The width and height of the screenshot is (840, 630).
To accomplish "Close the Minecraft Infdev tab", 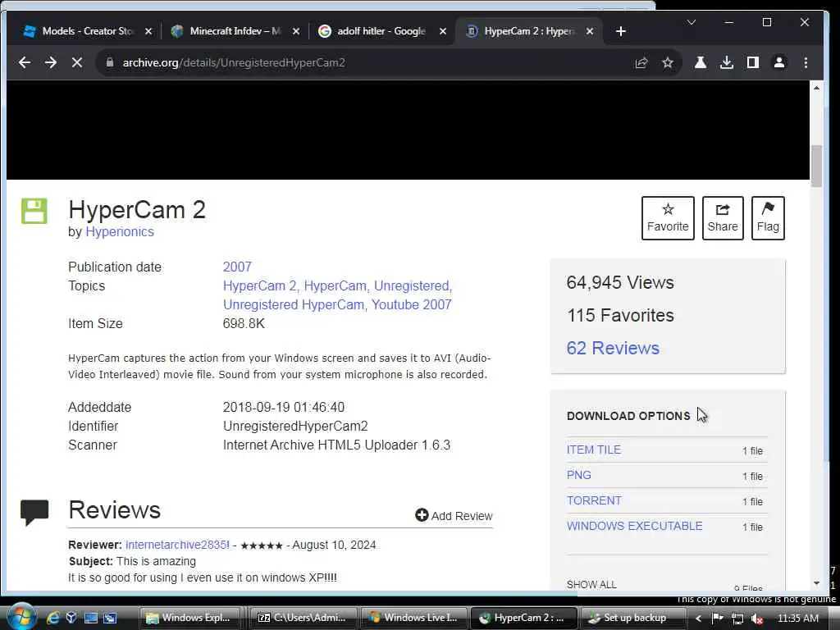I will click(295, 32).
